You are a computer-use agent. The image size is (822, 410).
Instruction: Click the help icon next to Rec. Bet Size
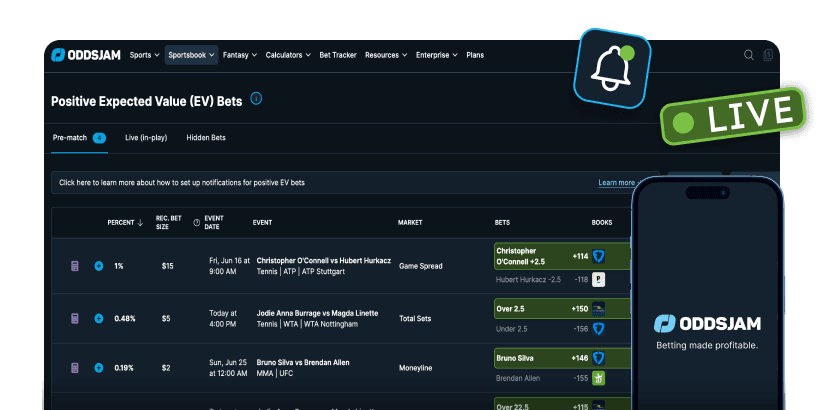pyautogui.click(x=197, y=222)
